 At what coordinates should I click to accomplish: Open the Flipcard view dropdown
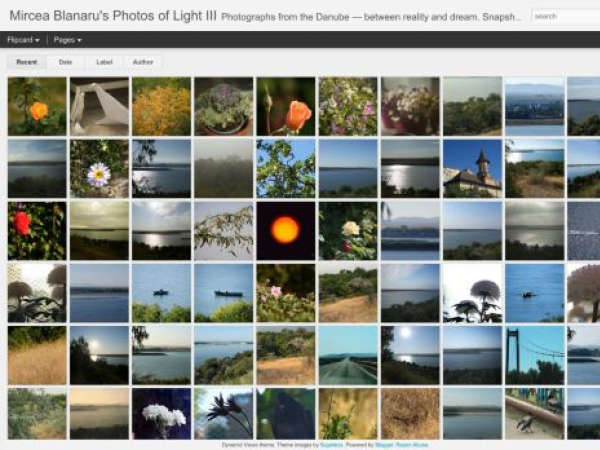[23, 40]
